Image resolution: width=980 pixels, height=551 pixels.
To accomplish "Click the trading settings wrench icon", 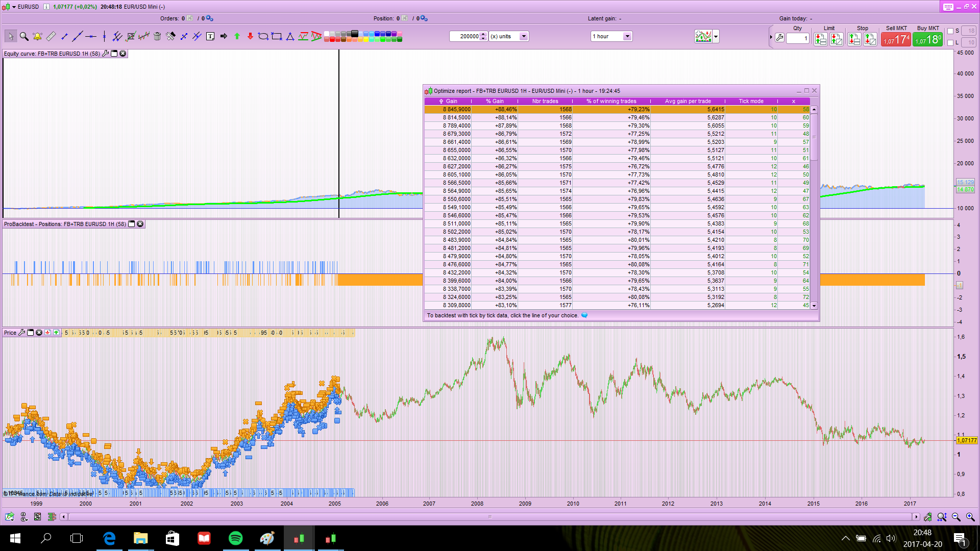I will coord(779,38).
